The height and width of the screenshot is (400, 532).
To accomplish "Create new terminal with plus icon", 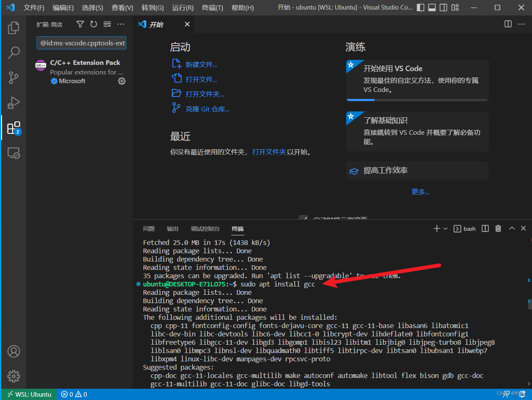I will (436, 229).
